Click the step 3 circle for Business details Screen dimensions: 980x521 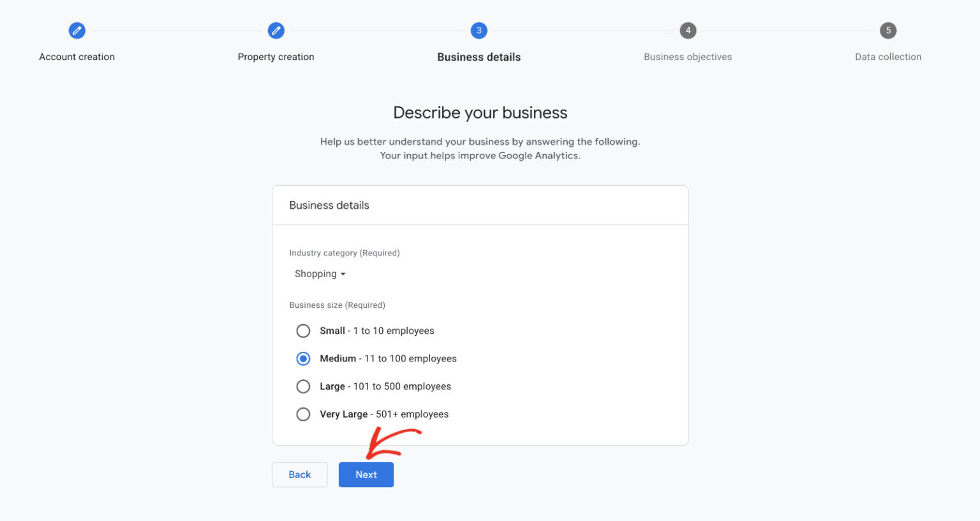479,30
